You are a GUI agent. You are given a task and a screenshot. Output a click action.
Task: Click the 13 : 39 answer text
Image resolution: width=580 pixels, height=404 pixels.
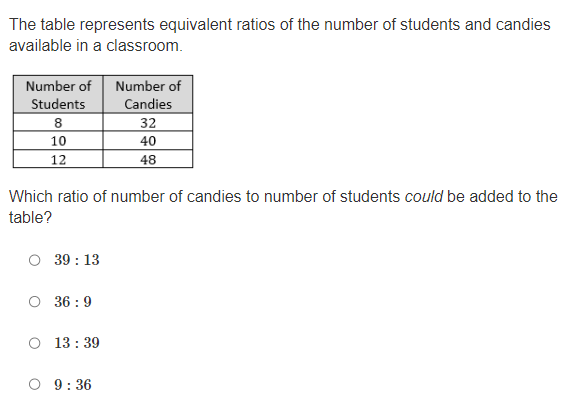click(x=77, y=343)
